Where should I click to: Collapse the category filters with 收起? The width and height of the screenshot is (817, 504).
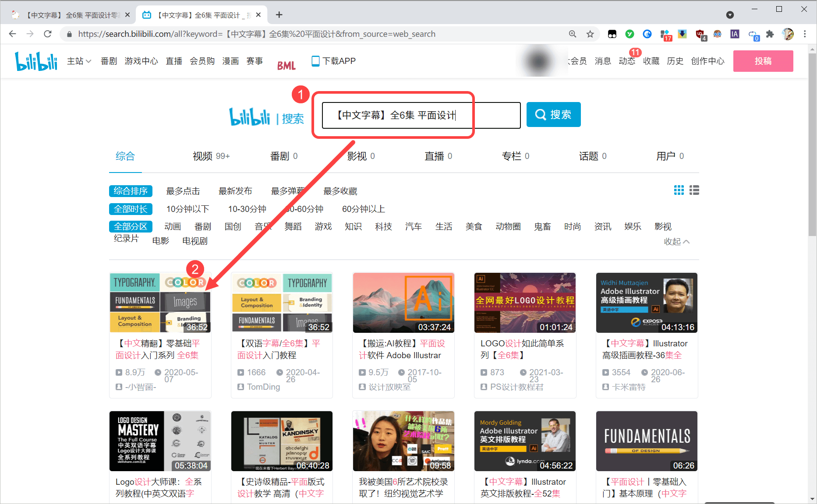[676, 242]
